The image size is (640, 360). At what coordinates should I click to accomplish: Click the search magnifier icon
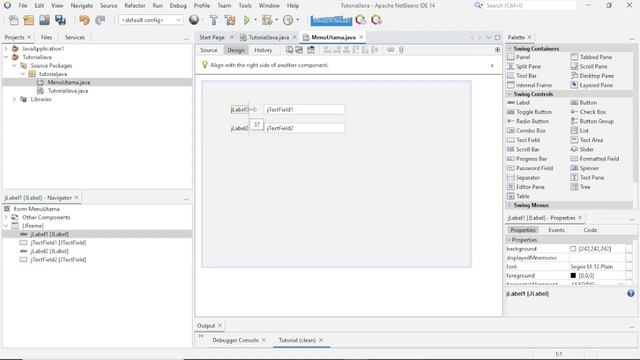(x=478, y=5)
